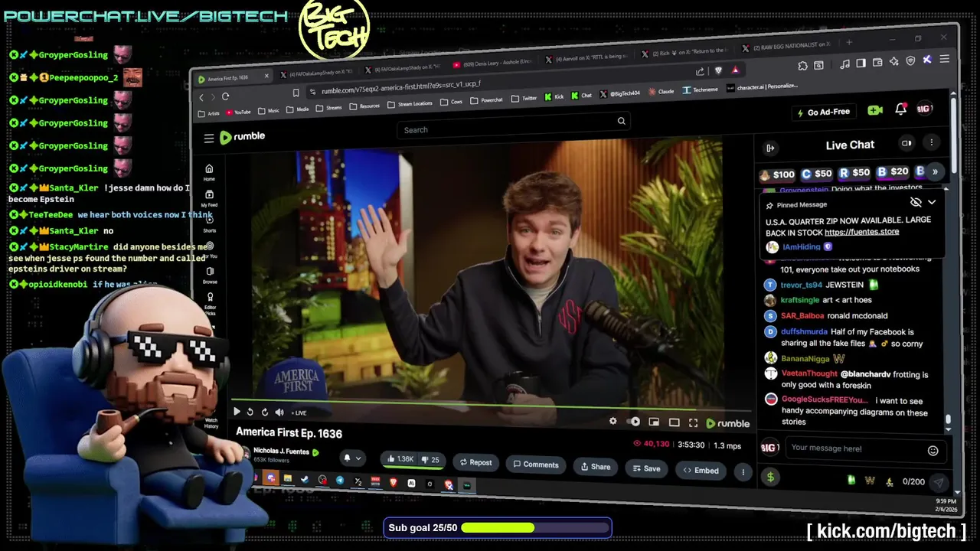The height and width of the screenshot is (551, 980).
Task: Collapse the Live Chat panel
Action: click(x=770, y=148)
